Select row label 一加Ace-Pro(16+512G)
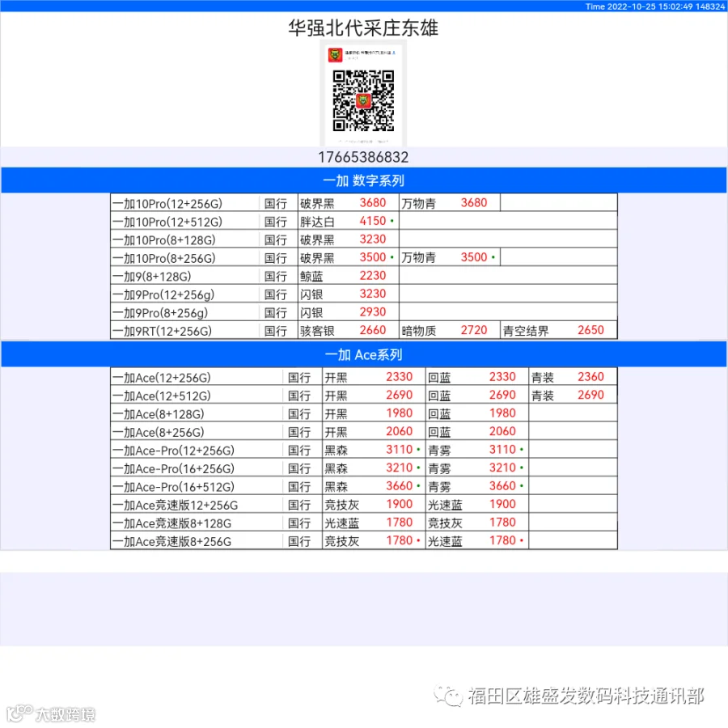The width and height of the screenshot is (728, 728). [174, 487]
